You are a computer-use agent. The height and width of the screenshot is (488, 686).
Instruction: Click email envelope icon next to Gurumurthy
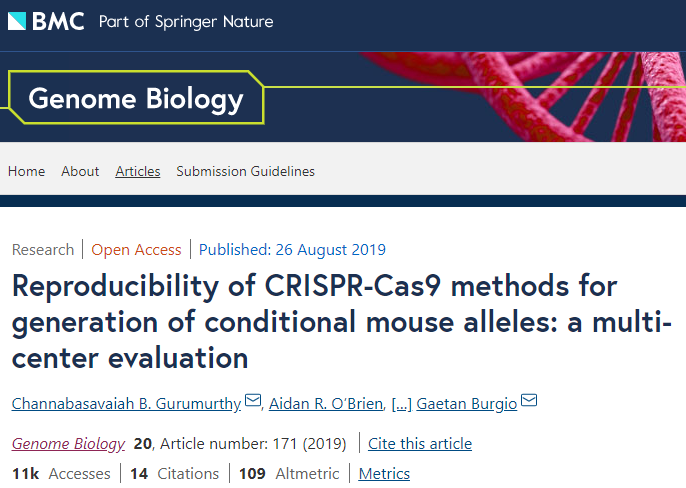[x=253, y=402]
